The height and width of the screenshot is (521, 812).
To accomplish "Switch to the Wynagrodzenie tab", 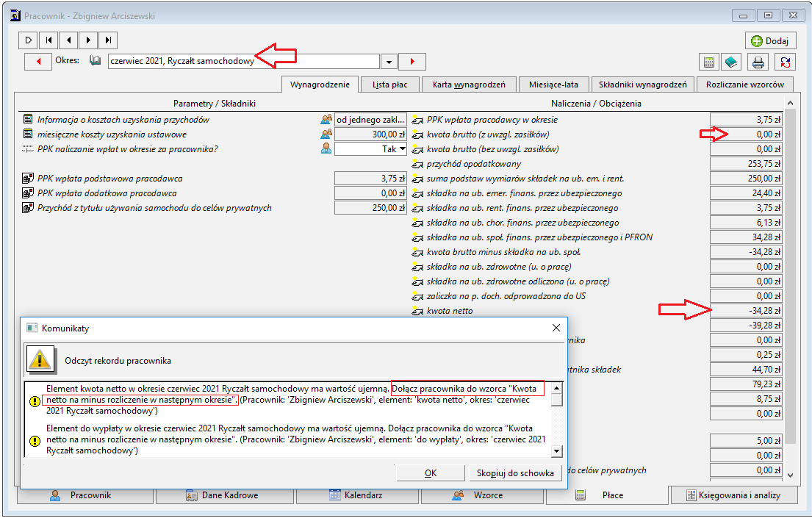I will point(320,85).
